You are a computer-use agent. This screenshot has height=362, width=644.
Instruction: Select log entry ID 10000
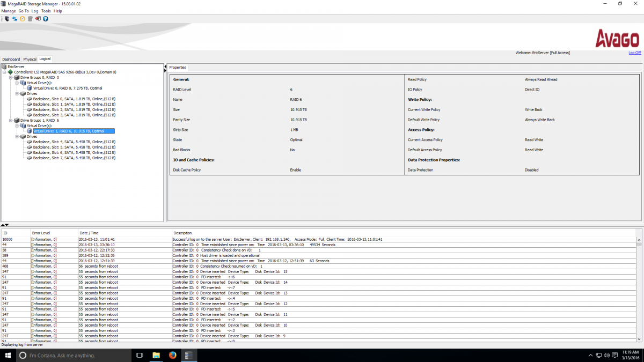coord(318,239)
